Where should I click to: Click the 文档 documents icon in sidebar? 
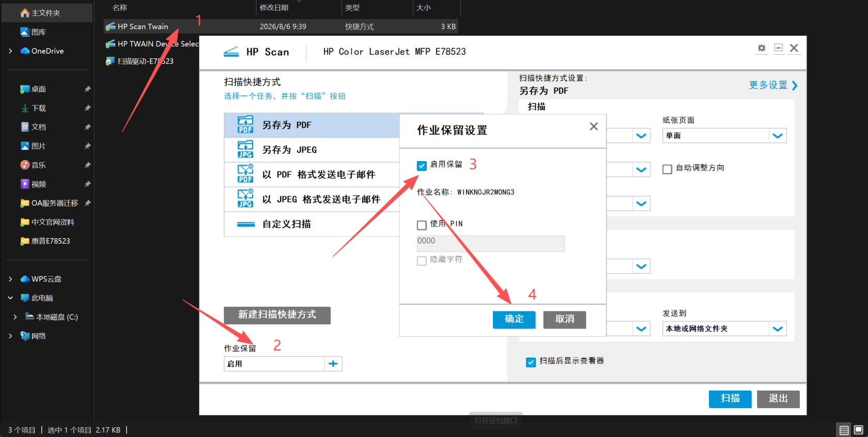[25, 127]
